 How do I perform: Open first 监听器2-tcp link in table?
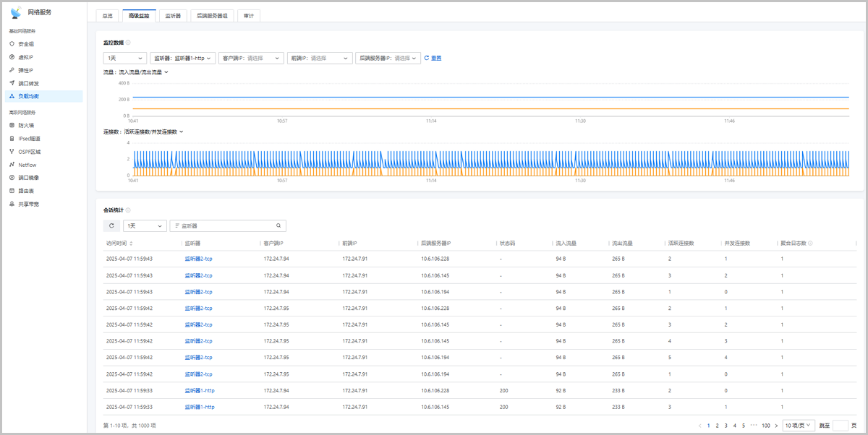coord(198,258)
